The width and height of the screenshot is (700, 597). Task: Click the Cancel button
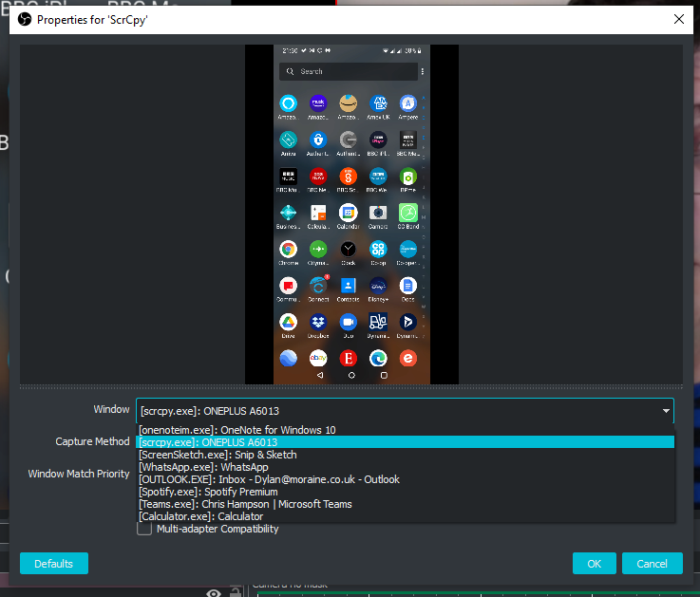click(652, 564)
